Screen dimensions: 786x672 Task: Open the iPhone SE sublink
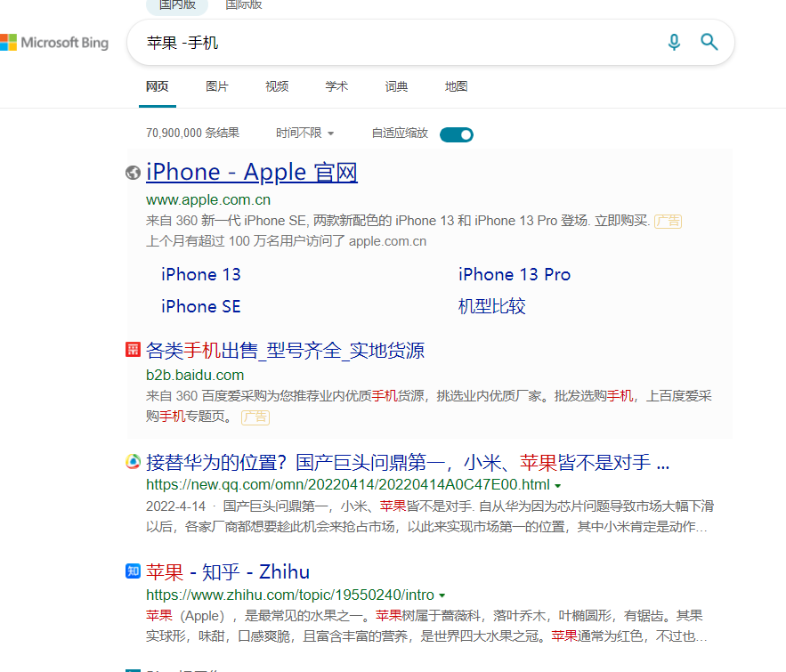[x=201, y=306]
